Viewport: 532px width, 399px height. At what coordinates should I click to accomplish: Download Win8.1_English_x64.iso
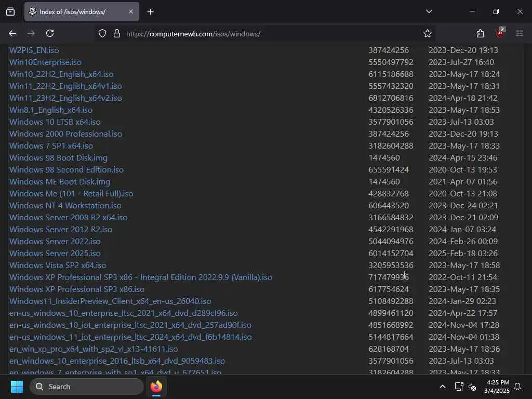(51, 110)
